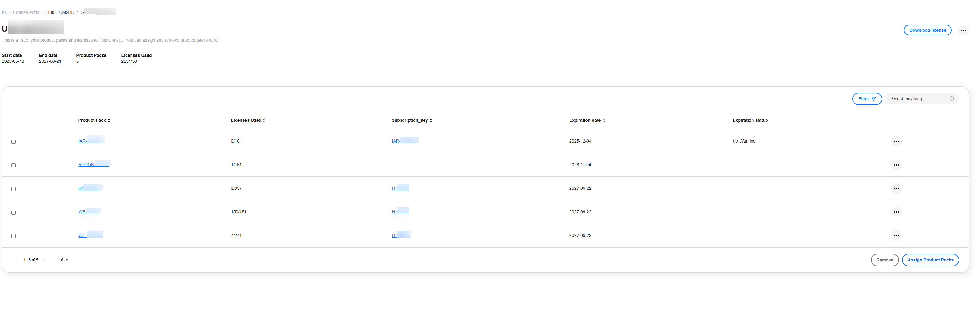
Task: Focus the Search anything input field
Action: 917,99
